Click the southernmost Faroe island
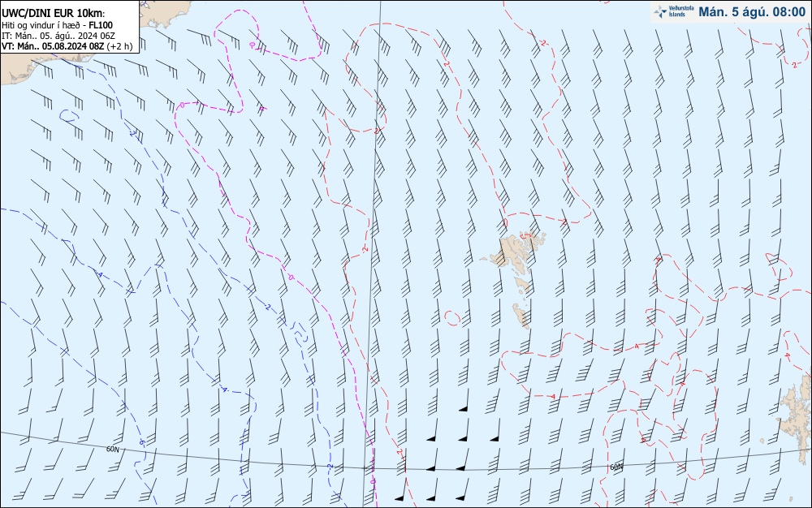The image size is (812, 508). point(521,315)
